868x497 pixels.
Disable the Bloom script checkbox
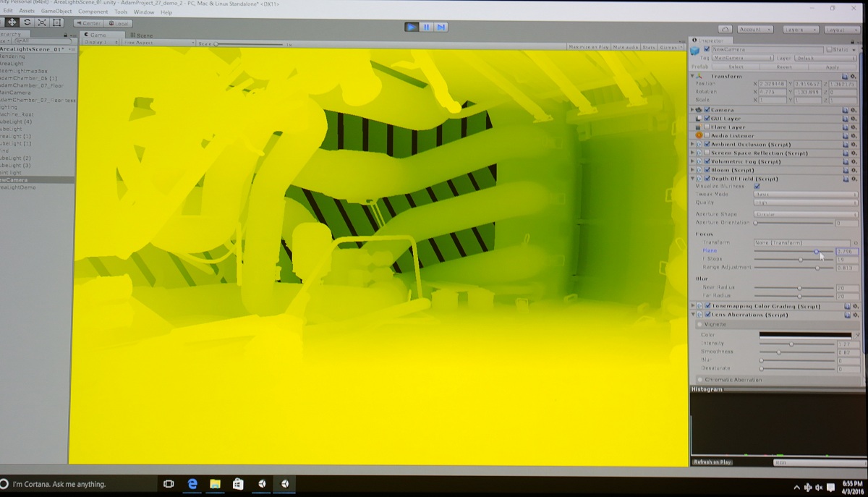tap(707, 170)
